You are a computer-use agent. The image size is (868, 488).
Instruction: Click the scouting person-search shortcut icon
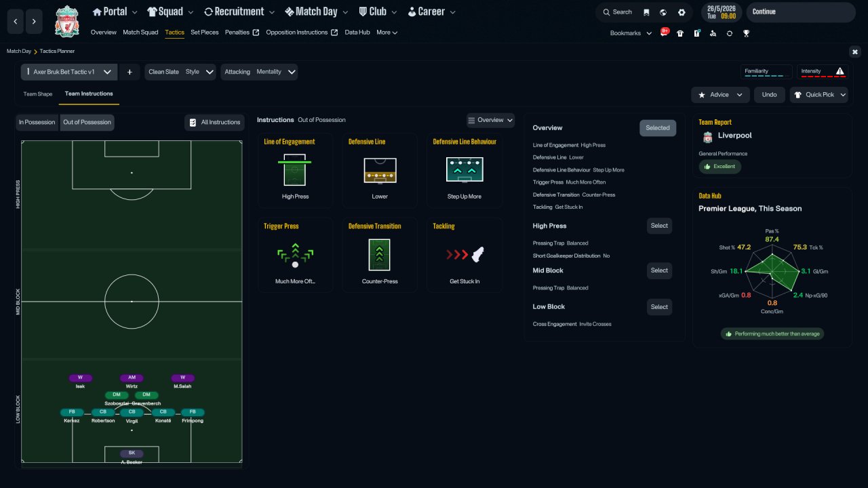713,33
